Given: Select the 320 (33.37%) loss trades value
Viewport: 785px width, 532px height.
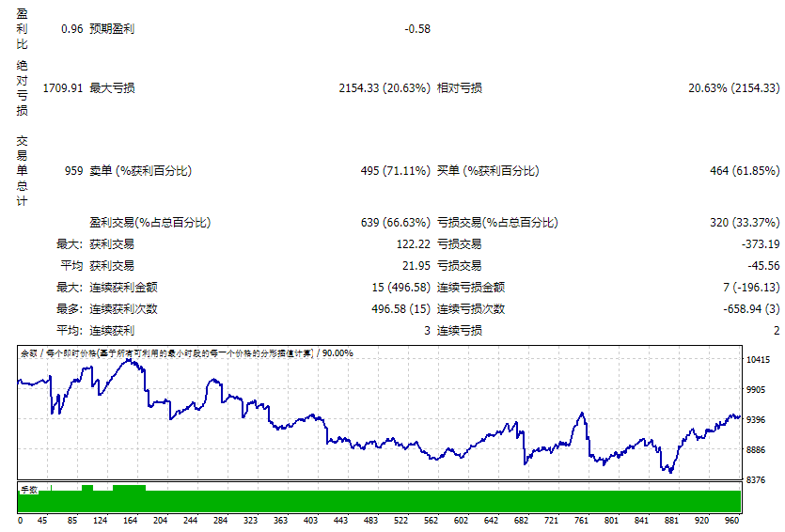Looking at the screenshot, I should pyautogui.click(x=745, y=223).
